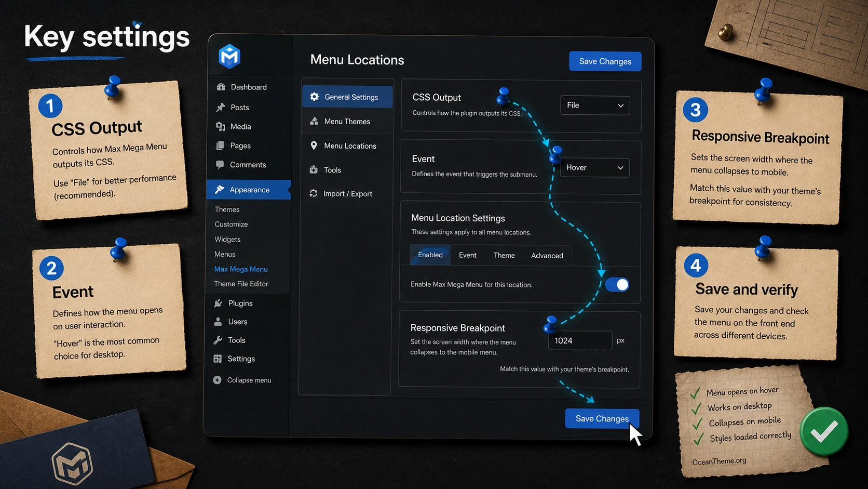Viewport: 868px width, 489px height.
Task: Click the Comments bubble icon
Action: point(220,165)
